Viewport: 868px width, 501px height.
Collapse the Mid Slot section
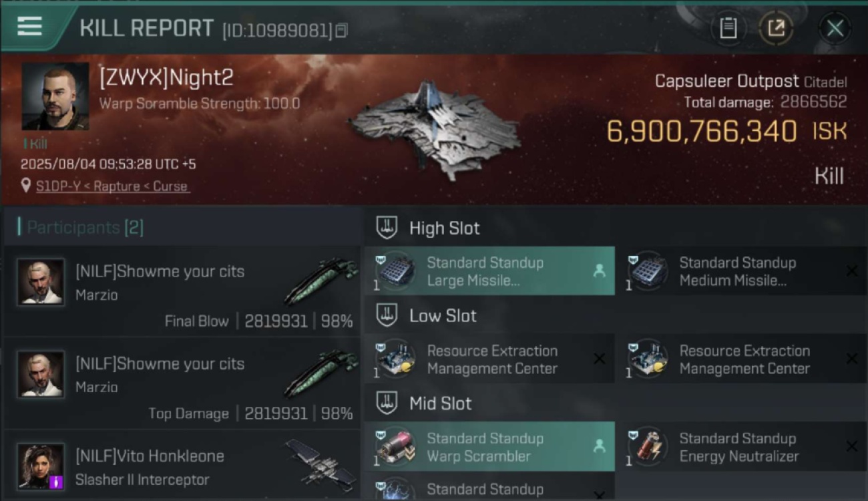click(x=387, y=403)
